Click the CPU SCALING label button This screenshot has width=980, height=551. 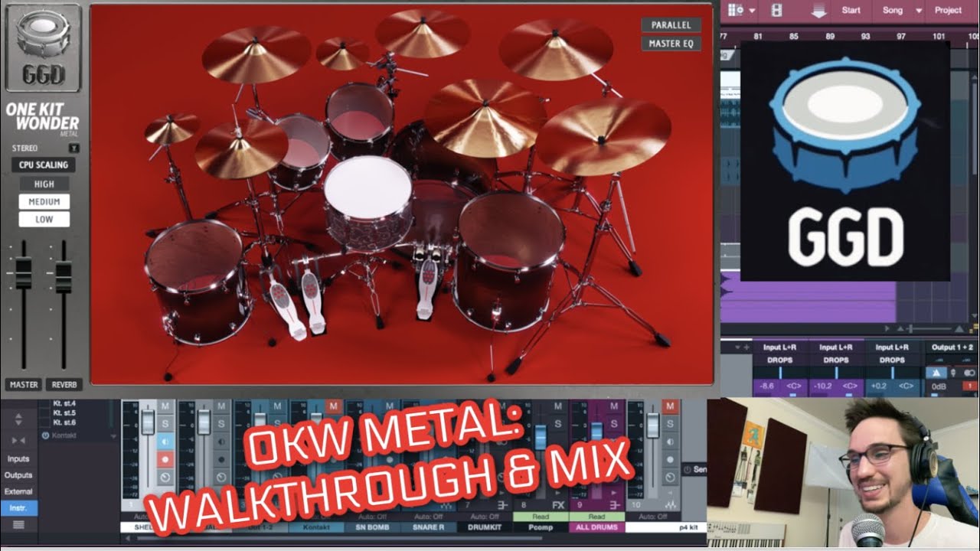pyautogui.click(x=44, y=165)
